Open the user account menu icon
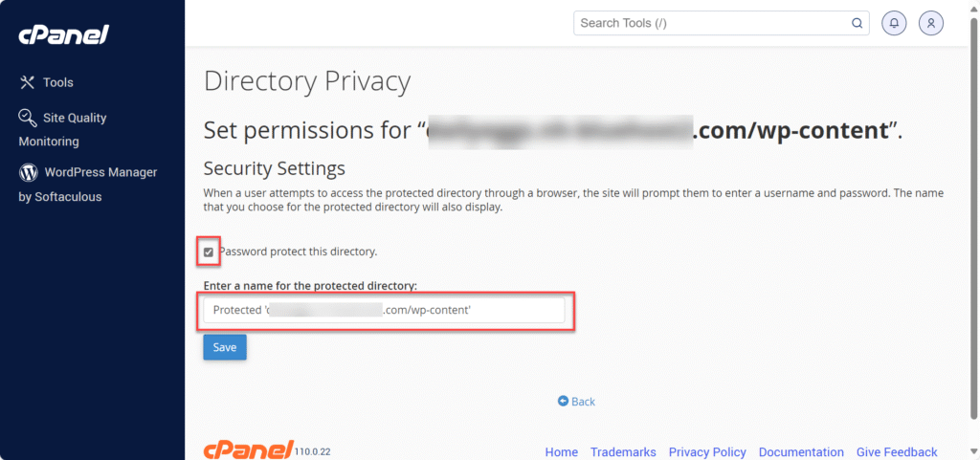This screenshot has width=980, height=460. click(x=931, y=24)
